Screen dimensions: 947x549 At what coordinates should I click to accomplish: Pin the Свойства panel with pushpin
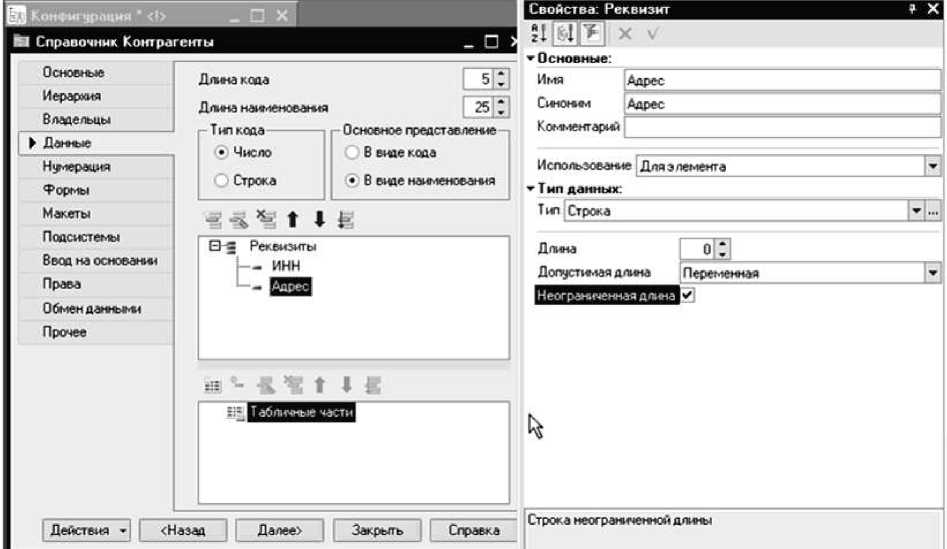(x=912, y=8)
